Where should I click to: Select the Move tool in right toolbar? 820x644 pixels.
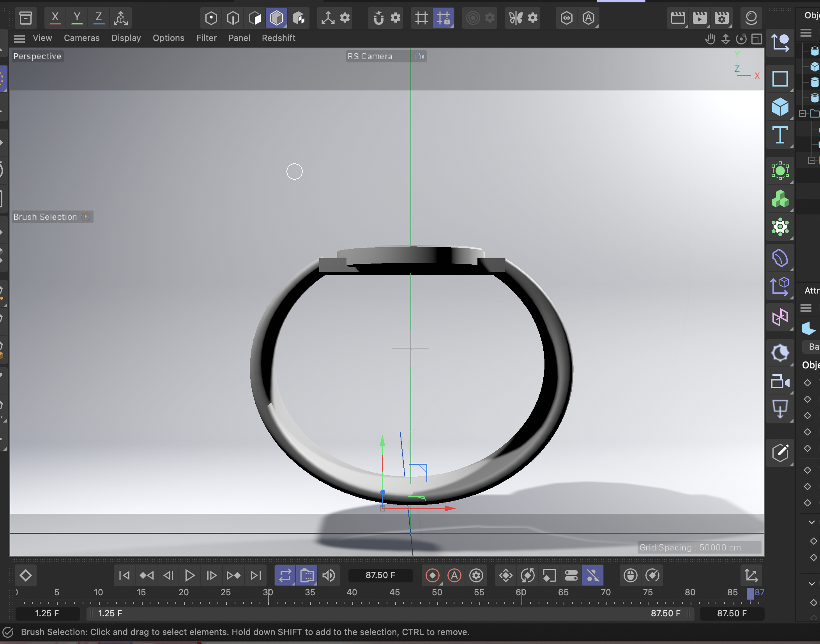[x=780, y=43]
